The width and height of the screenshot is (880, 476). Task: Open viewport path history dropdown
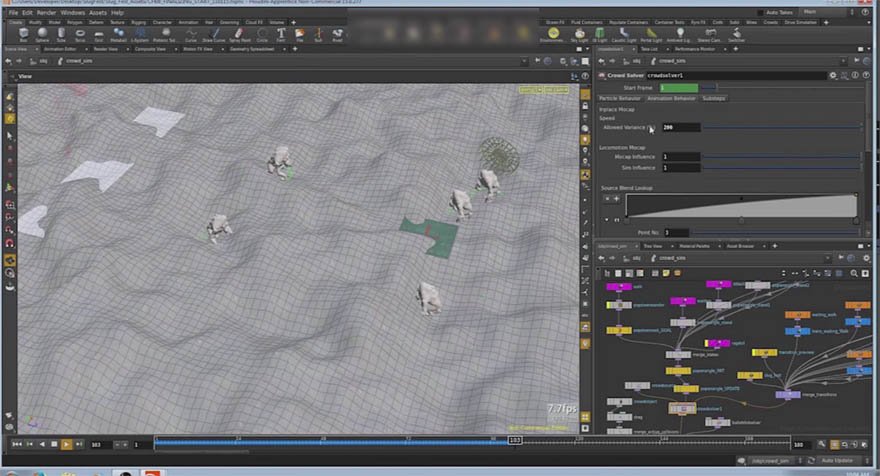(524, 61)
